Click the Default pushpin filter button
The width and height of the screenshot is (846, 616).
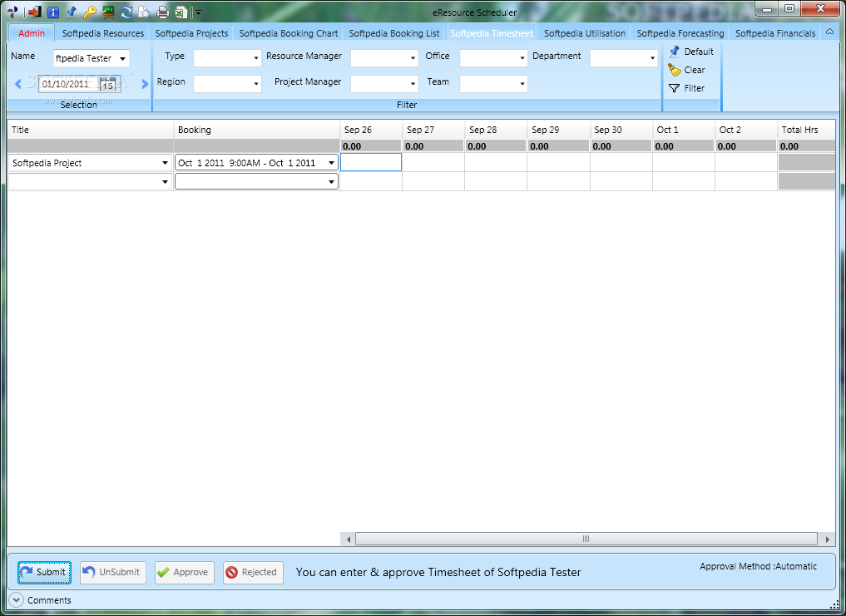click(691, 52)
